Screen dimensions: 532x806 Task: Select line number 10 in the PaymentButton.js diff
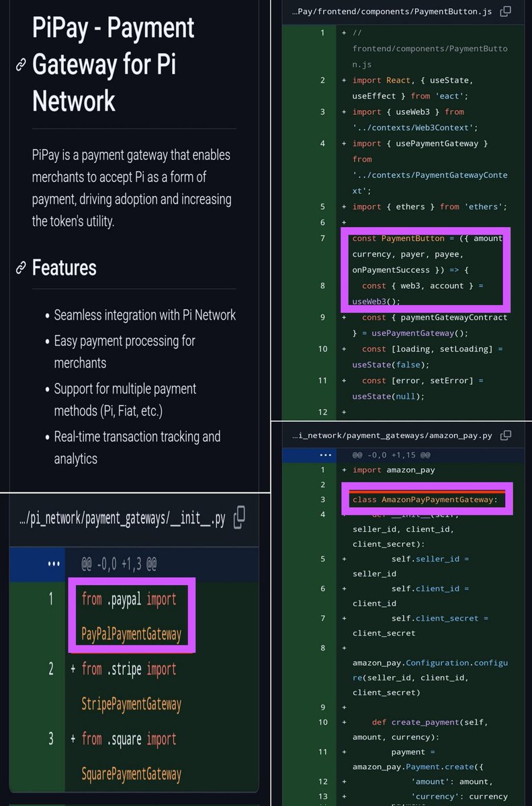pos(322,349)
